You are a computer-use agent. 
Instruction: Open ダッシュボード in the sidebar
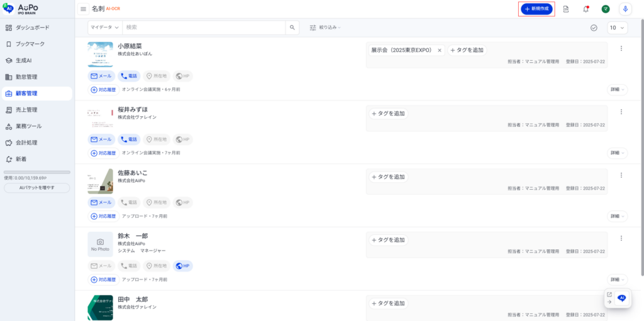32,28
